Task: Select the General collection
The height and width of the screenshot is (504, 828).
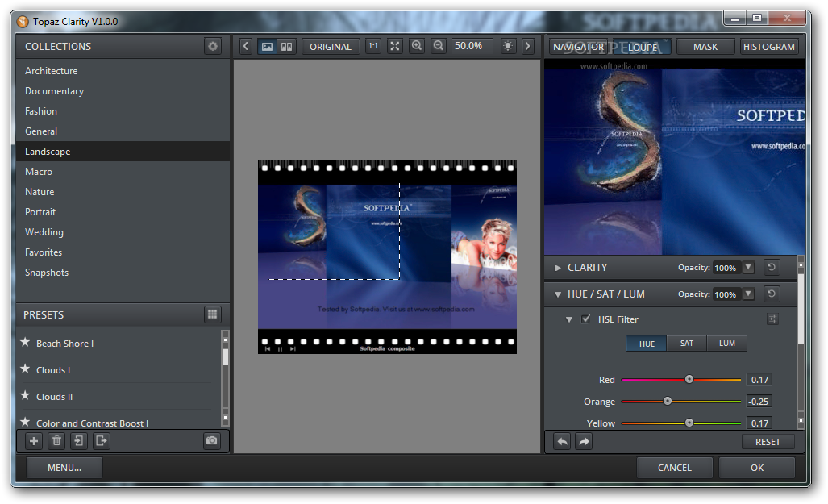Action: pos(123,131)
